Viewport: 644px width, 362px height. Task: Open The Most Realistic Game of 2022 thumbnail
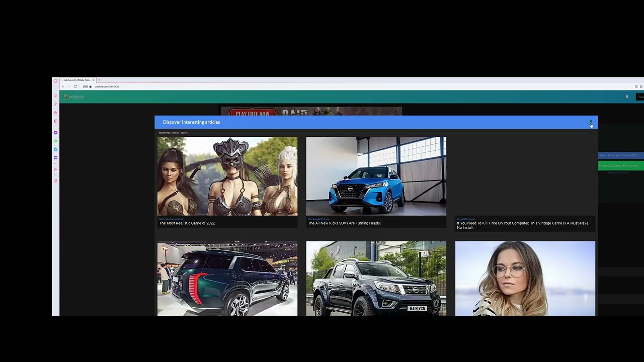[x=227, y=176]
